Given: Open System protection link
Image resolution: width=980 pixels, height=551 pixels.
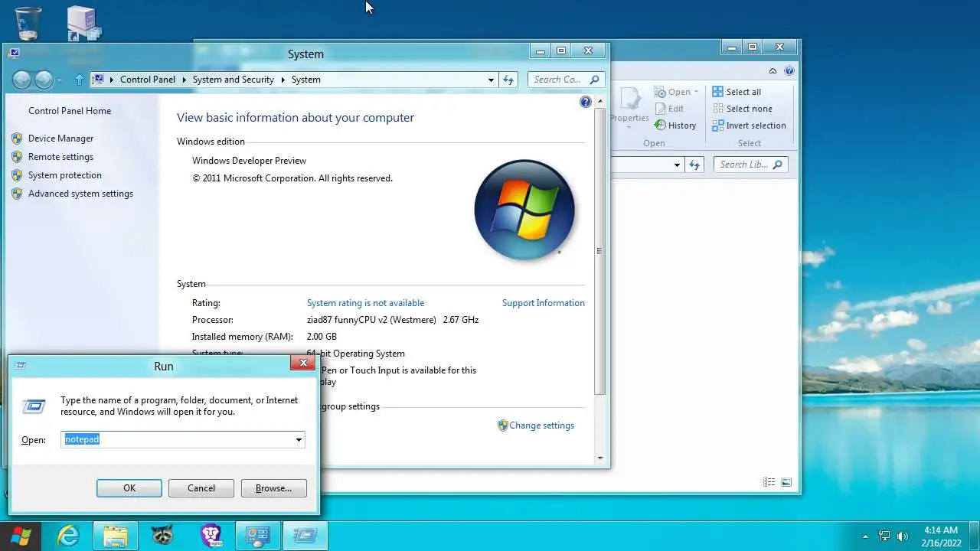Looking at the screenshot, I should click(65, 175).
